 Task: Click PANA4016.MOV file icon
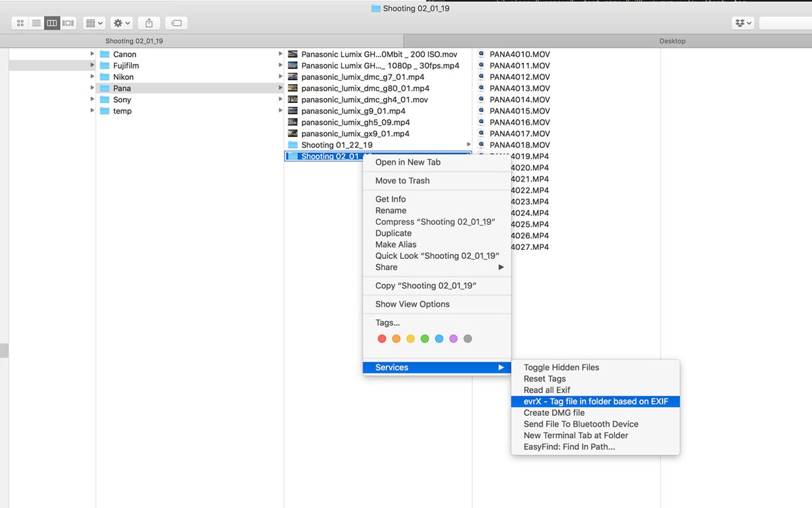(x=481, y=122)
